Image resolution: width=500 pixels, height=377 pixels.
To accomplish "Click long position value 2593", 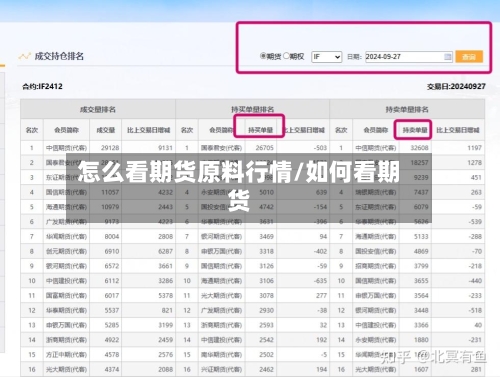I will [266, 325].
